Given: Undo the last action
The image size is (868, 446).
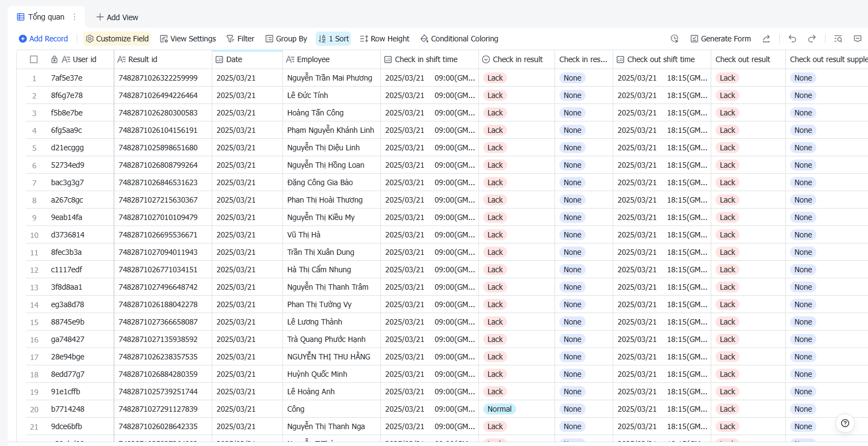Looking at the screenshot, I should pyautogui.click(x=792, y=39).
